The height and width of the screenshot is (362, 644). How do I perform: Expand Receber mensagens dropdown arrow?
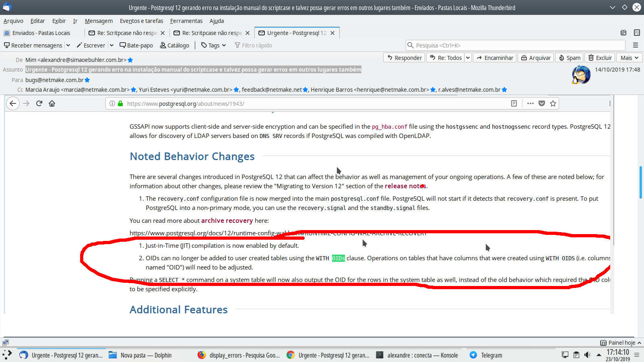[68, 45]
